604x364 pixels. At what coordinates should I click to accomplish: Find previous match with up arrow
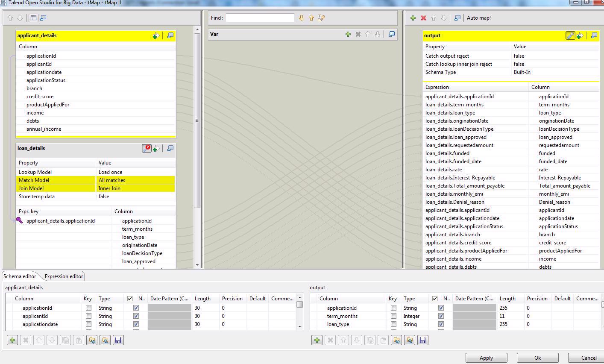[311, 18]
